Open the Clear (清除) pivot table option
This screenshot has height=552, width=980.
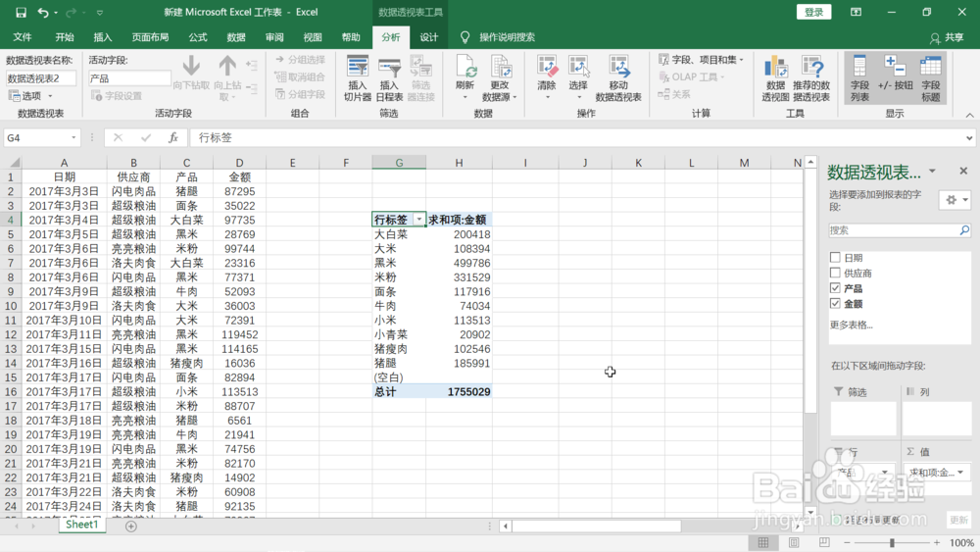pyautogui.click(x=547, y=78)
